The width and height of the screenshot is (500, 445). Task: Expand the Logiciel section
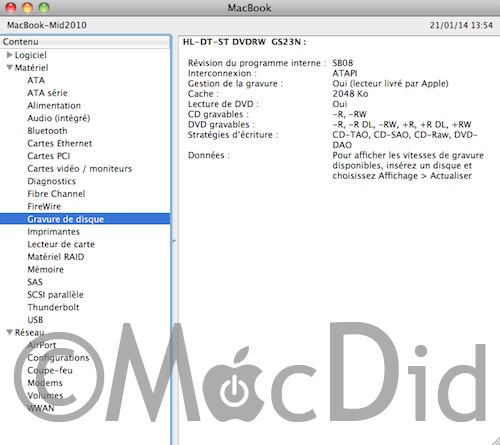10,55
